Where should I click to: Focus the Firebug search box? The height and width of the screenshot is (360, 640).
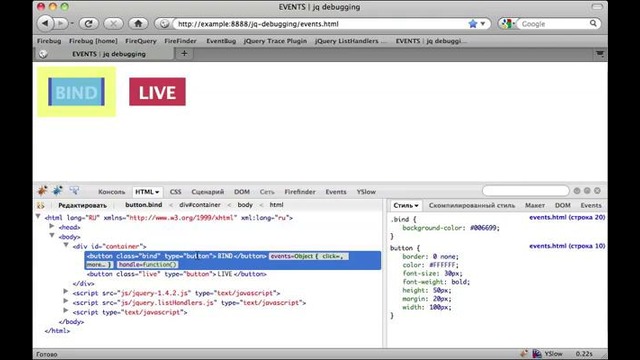[526, 191]
